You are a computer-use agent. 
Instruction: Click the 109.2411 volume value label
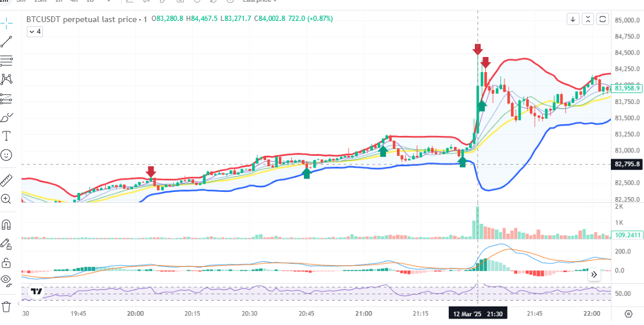click(x=627, y=235)
